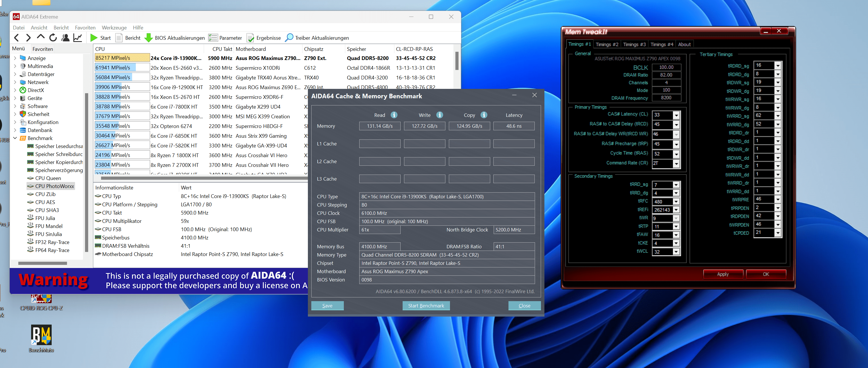Click the Treiber Aktualisierungen magnifier icon
The width and height of the screenshot is (868, 368).
[289, 38]
